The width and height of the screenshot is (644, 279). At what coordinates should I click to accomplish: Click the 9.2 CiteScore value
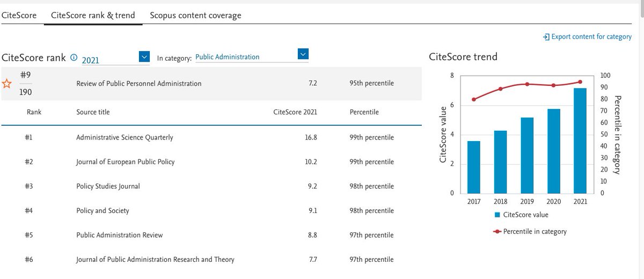click(x=312, y=186)
